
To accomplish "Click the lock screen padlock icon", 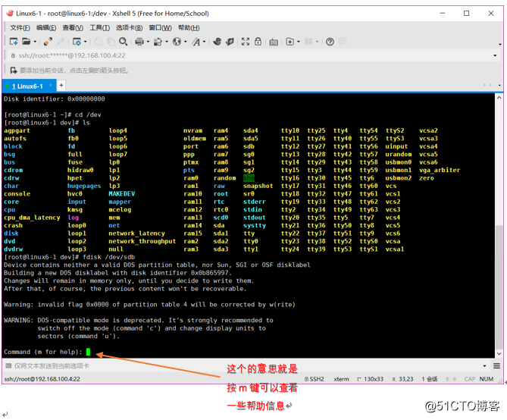I will click(258, 42).
